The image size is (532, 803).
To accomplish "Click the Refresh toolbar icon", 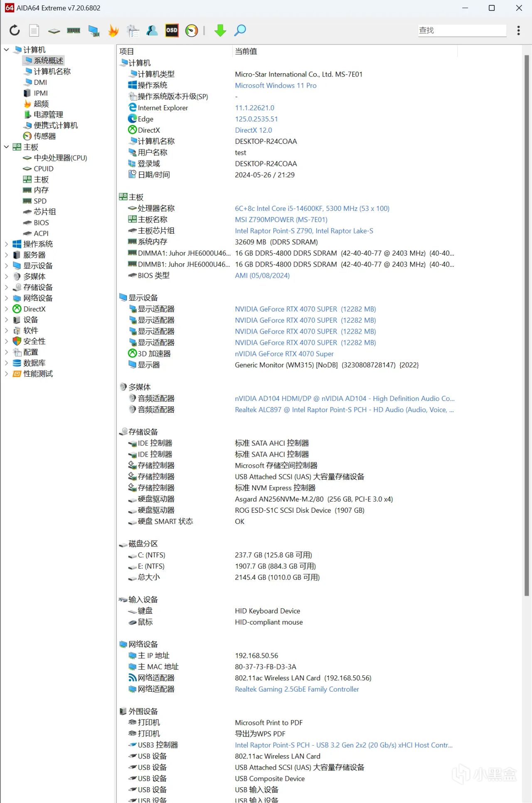I will coord(15,30).
